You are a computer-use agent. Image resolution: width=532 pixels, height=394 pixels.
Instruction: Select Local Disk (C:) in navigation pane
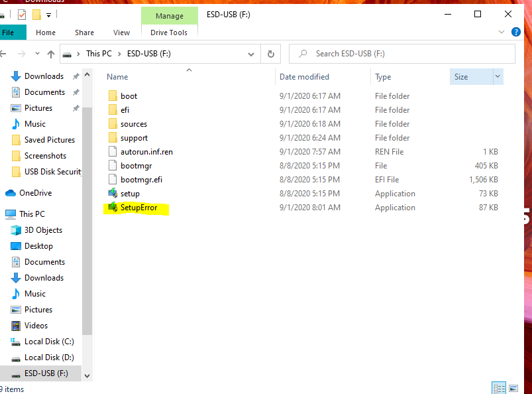(49, 342)
